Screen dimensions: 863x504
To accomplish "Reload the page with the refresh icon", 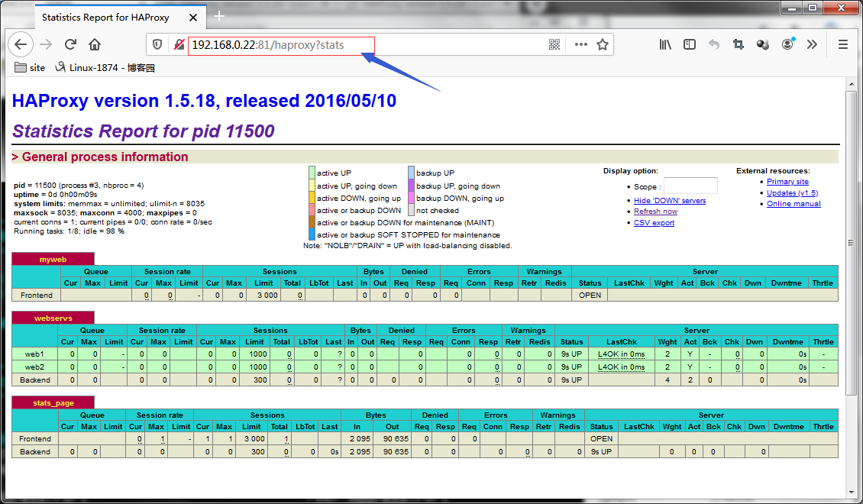I will pyautogui.click(x=70, y=44).
